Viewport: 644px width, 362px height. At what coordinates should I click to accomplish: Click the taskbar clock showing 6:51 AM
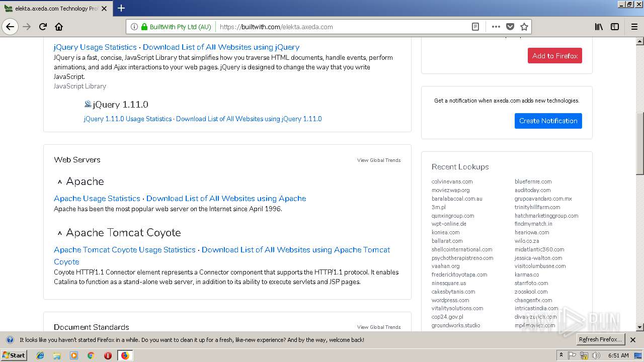[618, 355]
